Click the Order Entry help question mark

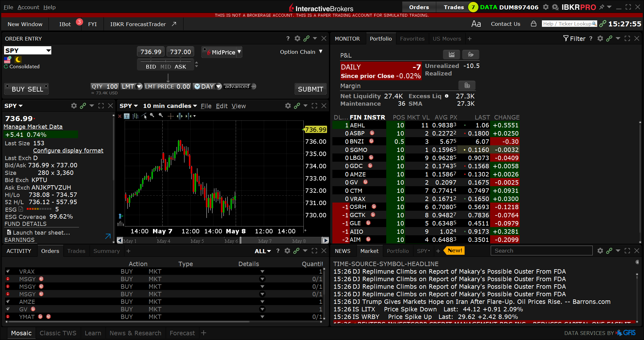[288, 38]
